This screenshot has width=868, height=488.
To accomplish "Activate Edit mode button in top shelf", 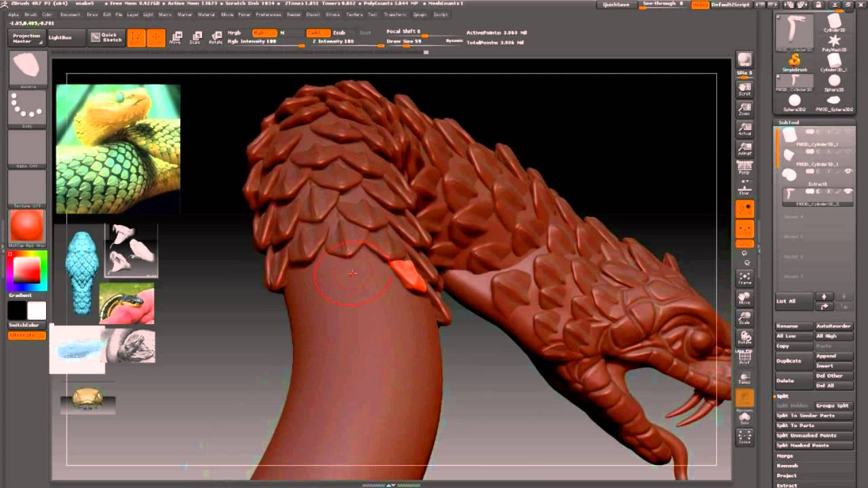I will (137, 38).
